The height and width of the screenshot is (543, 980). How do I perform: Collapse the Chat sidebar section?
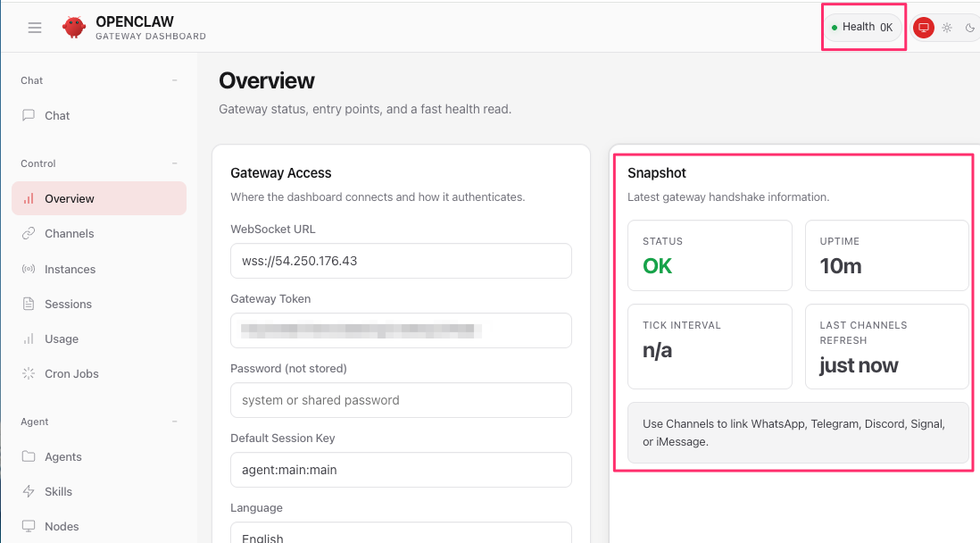pos(174,80)
